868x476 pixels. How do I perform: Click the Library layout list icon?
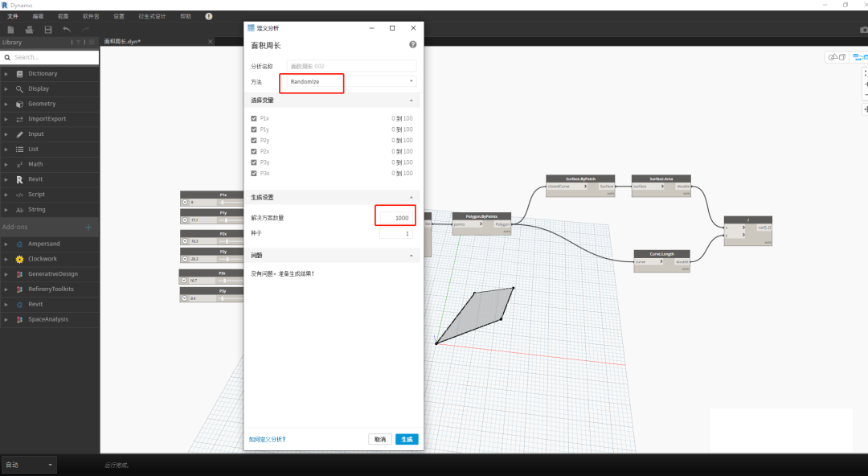click(x=92, y=42)
